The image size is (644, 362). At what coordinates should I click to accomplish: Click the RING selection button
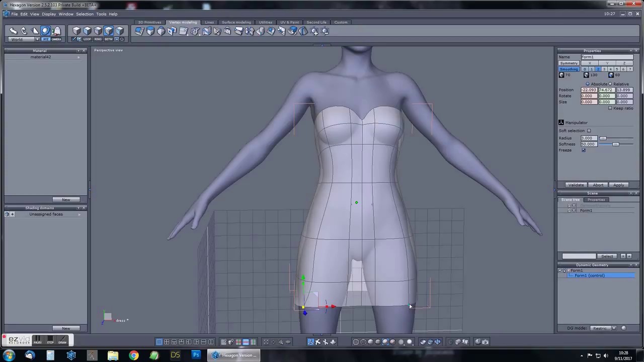click(x=98, y=39)
